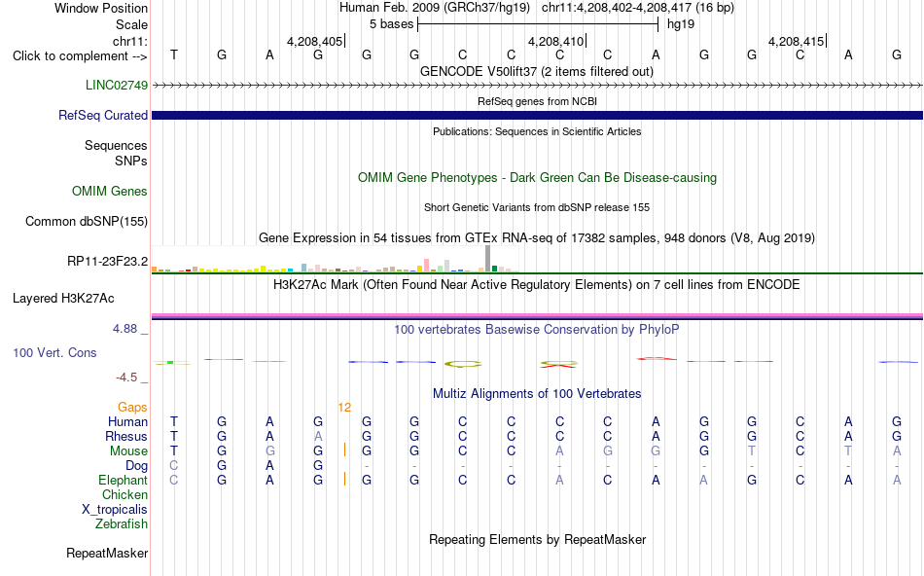Click 'Multiz Alignments of 100 Vertebrates' title
This screenshot has width=924, height=576.
(537, 394)
